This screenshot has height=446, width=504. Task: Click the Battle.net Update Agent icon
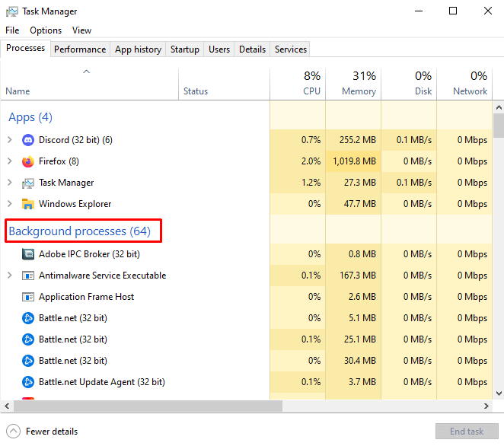click(28, 382)
